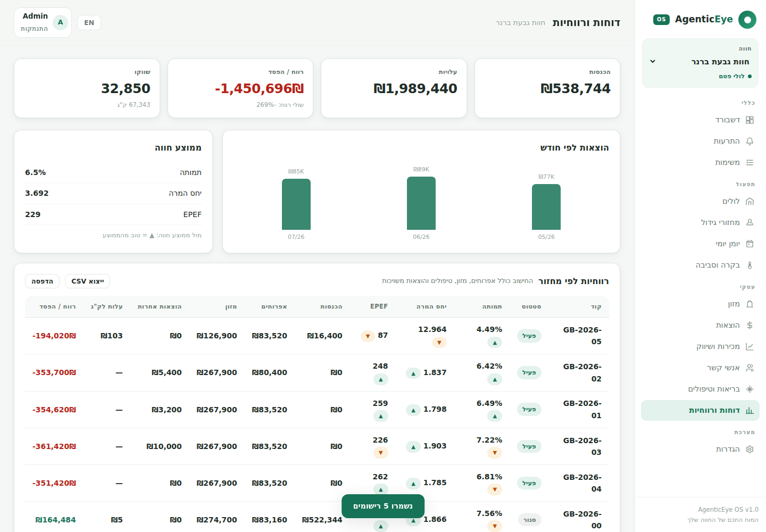Image resolution: width=766 pixels, height=532 pixels.
Task: Click the 06/26 expenses bar
Action: pos(421,203)
